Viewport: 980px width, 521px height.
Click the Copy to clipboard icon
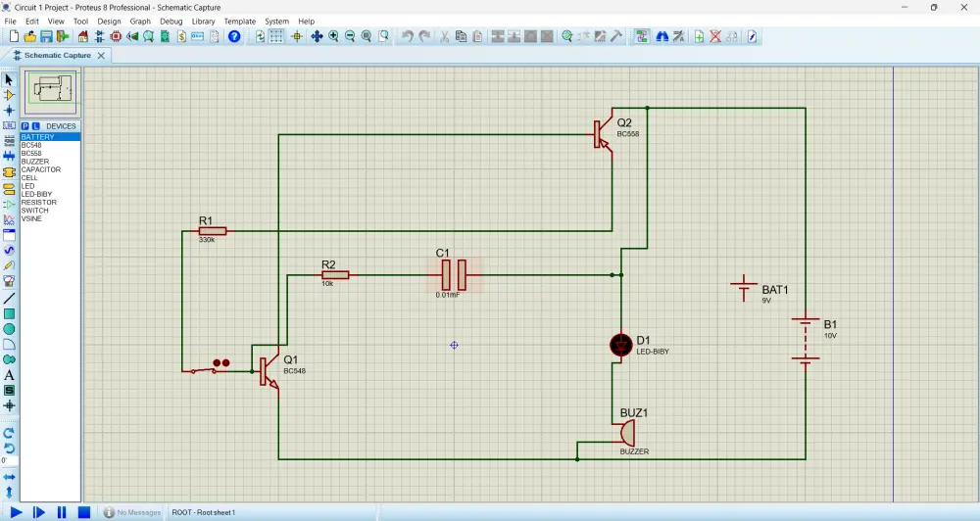[462, 37]
